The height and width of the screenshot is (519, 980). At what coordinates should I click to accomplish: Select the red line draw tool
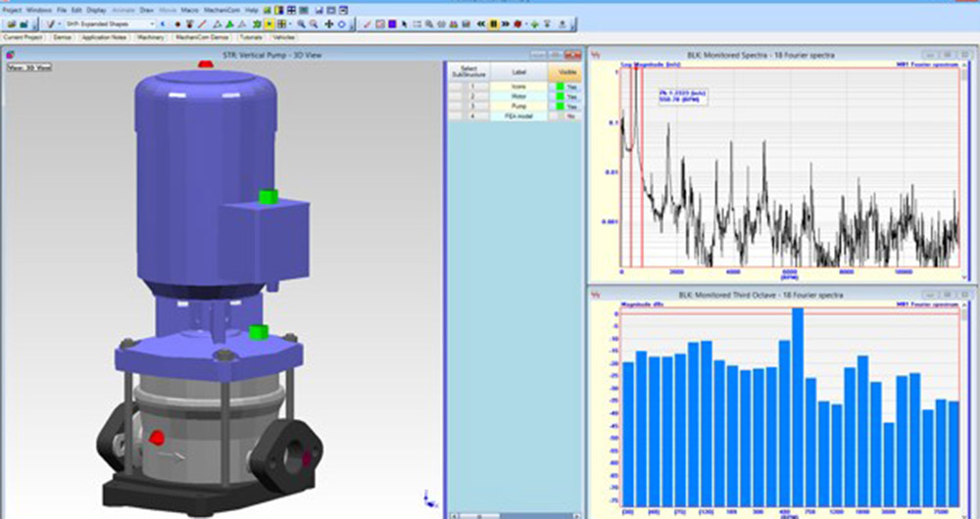pyautogui.click(x=201, y=24)
